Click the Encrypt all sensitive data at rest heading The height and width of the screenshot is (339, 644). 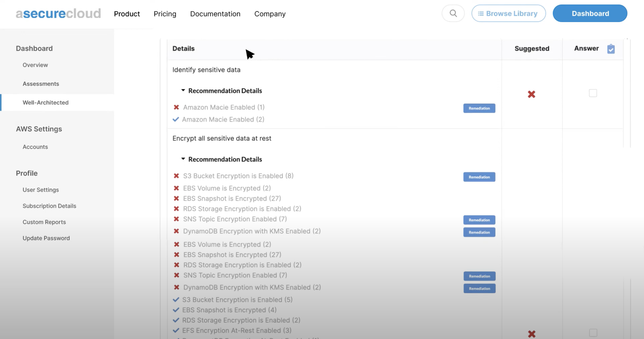[x=222, y=138]
